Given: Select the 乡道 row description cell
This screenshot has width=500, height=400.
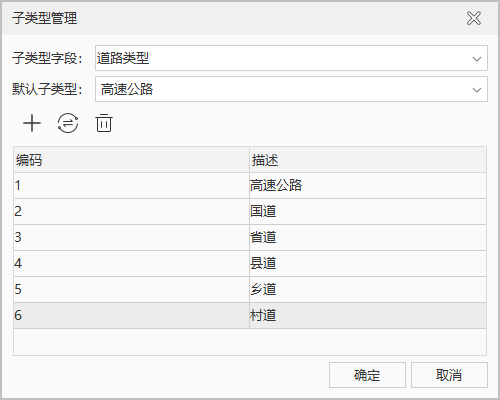Looking at the screenshot, I should click(368, 289).
